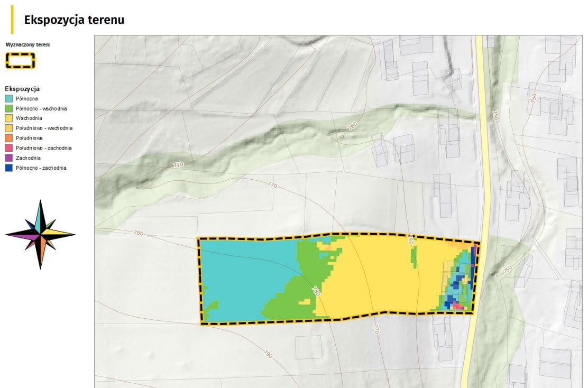Image resolution: width=588 pixels, height=388 pixels.
Task: Click the Ekspozycja terenu page title
Action: [74, 20]
